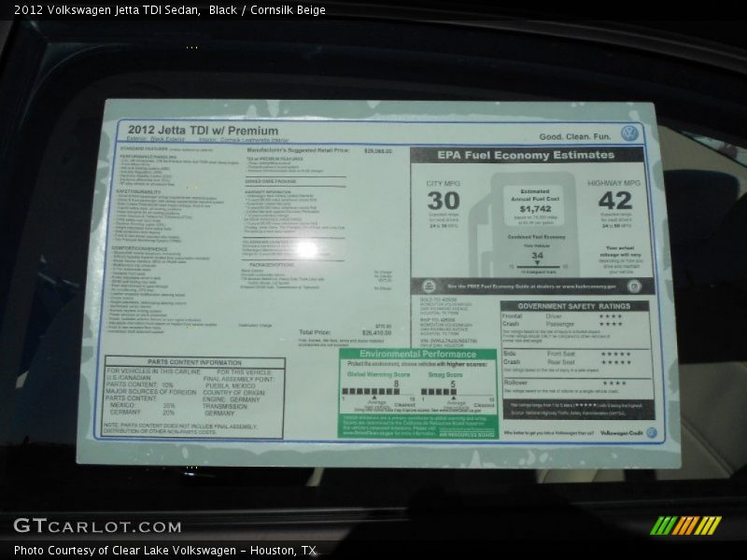This screenshot has width=747, height=560.
Task: Click the Volkswagen logo beside Good. Clean. Fun.
Action: point(629,133)
